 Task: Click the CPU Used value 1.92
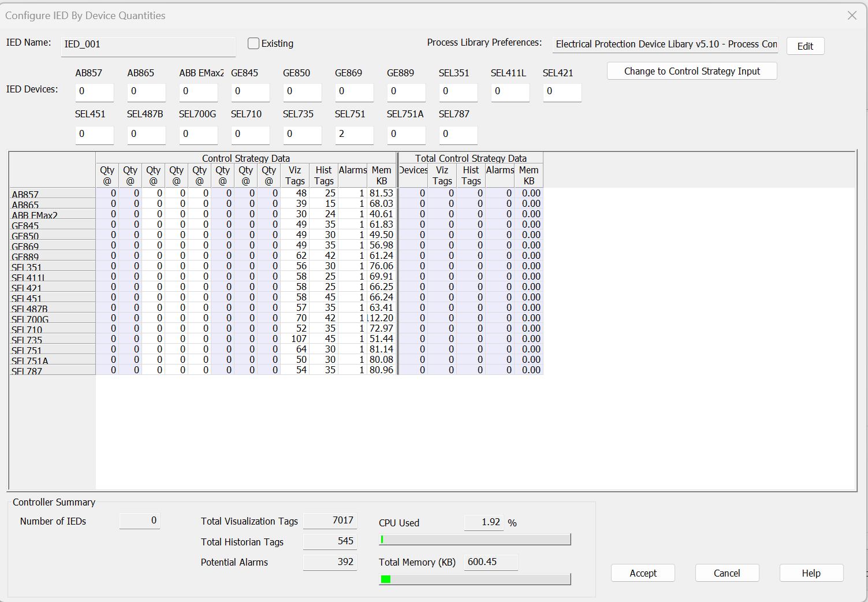[x=484, y=522]
